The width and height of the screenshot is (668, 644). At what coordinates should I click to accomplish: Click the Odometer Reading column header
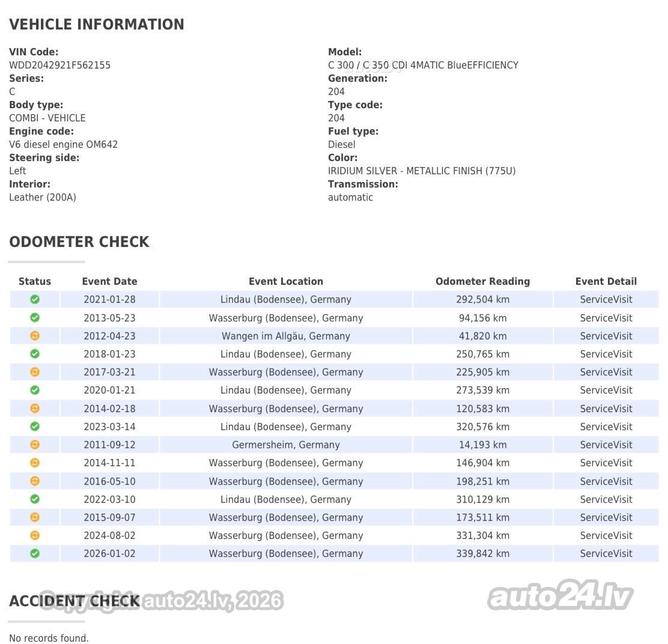coord(483,281)
